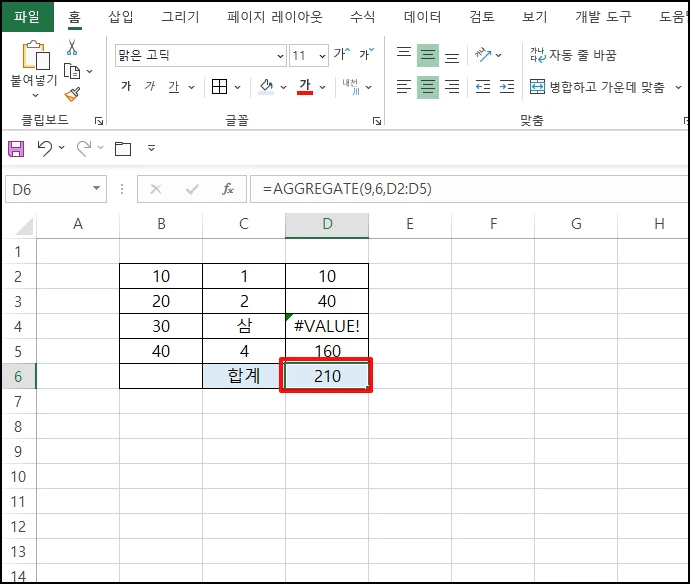Select cell with #VALUE! error

[x=327, y=326]
